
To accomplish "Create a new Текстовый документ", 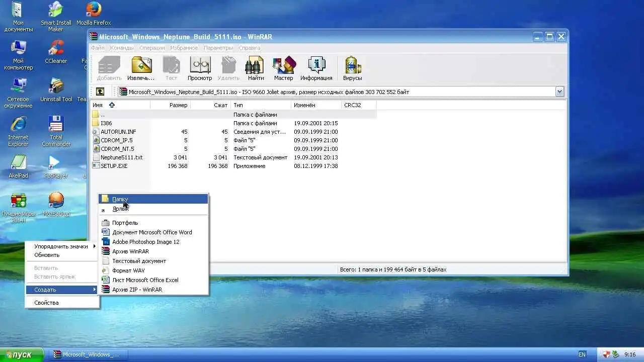I will point(153,261).
